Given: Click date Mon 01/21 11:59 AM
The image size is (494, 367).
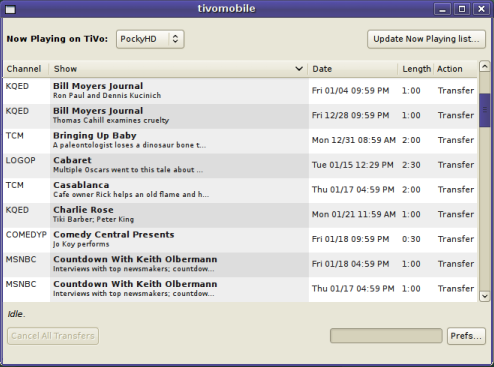Looking at the screenshot, I should pos(354,214).
